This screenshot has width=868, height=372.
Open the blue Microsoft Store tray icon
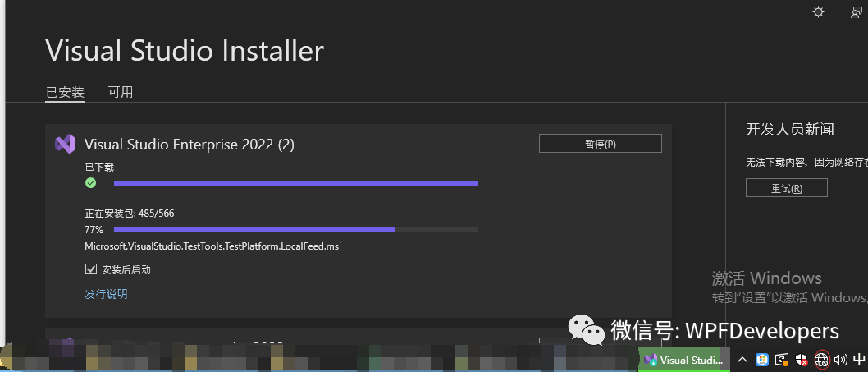[x=762, y=360]
